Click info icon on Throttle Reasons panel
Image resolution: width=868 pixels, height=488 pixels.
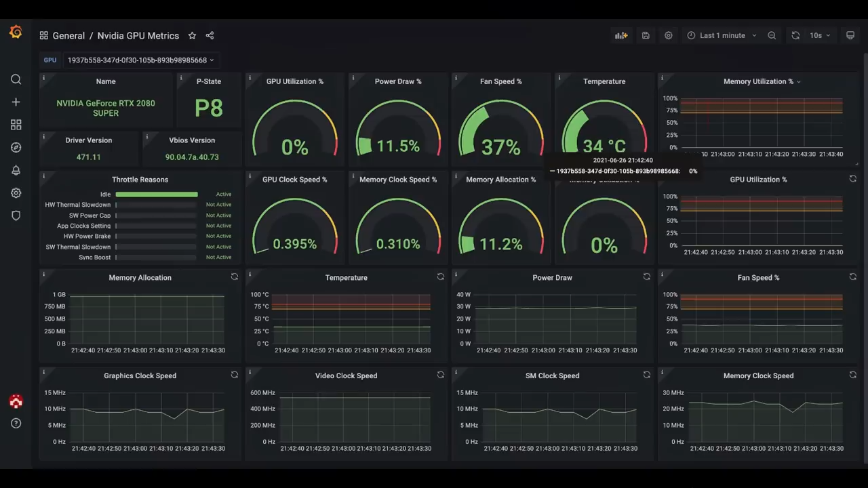[43, 176]
